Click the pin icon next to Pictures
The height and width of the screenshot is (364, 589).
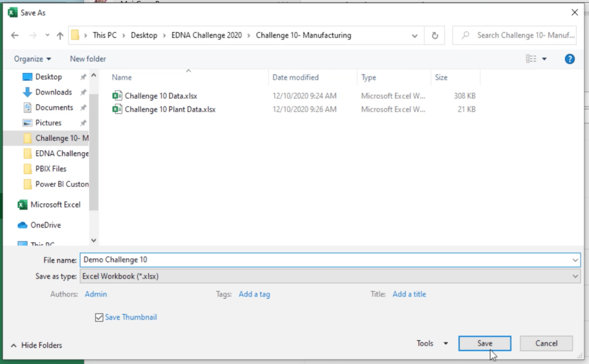tap(83, 123)
